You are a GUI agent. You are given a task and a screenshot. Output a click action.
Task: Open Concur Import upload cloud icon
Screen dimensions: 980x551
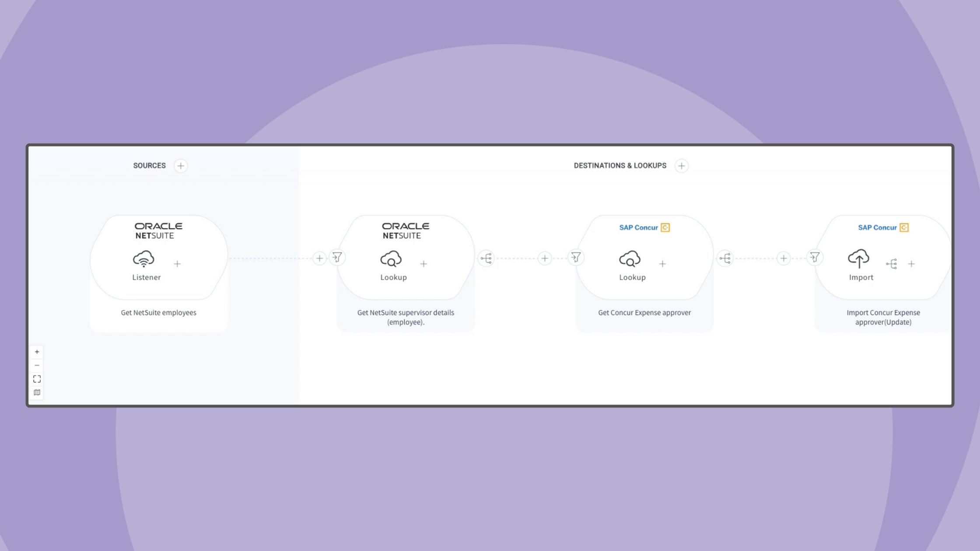(858, 258)
